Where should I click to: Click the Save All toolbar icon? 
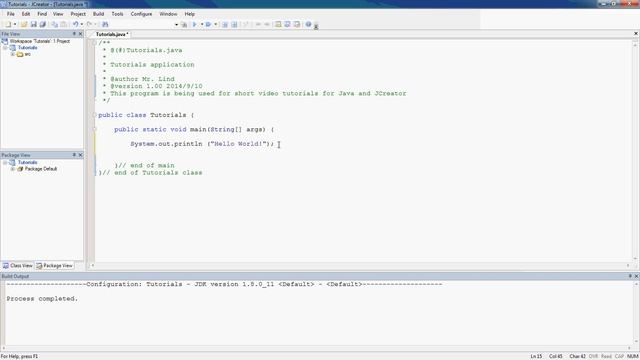click(42, 24)
